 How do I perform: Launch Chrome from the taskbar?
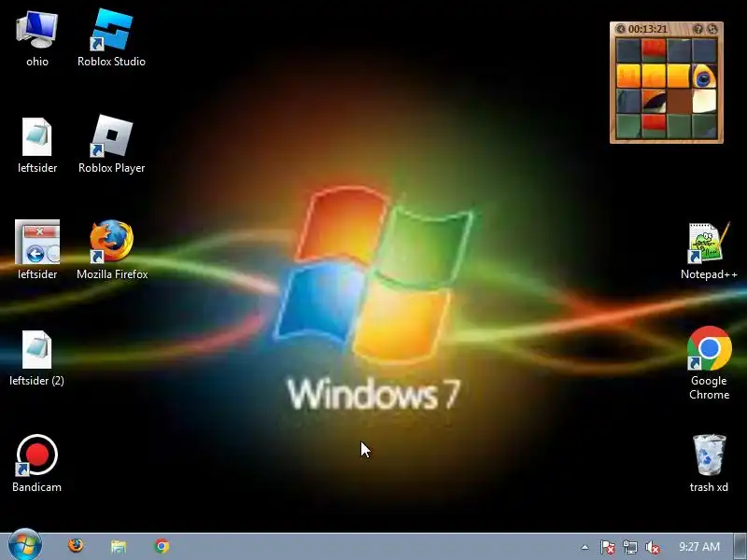point(162,546)
